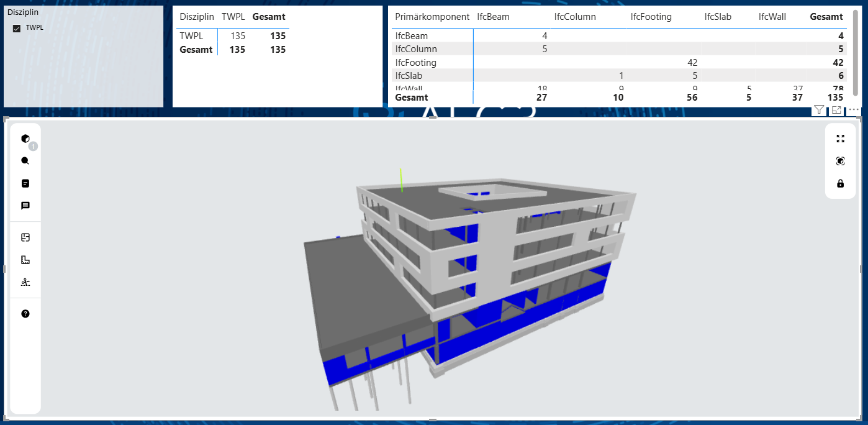Click total 37 in the Gesamt row
Image resolution: width=868 pixels, height=425 pixels.
coord(797,98)
